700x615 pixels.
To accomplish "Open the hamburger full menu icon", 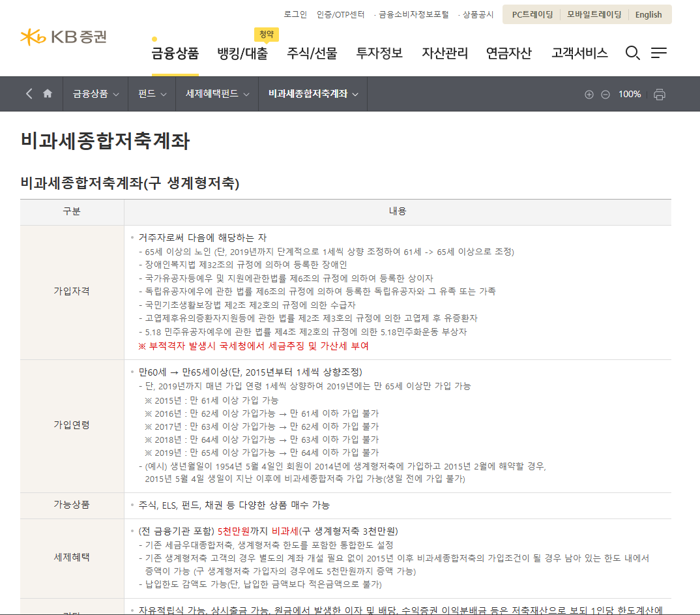I will pyautogui.click(x=659, y=53).
